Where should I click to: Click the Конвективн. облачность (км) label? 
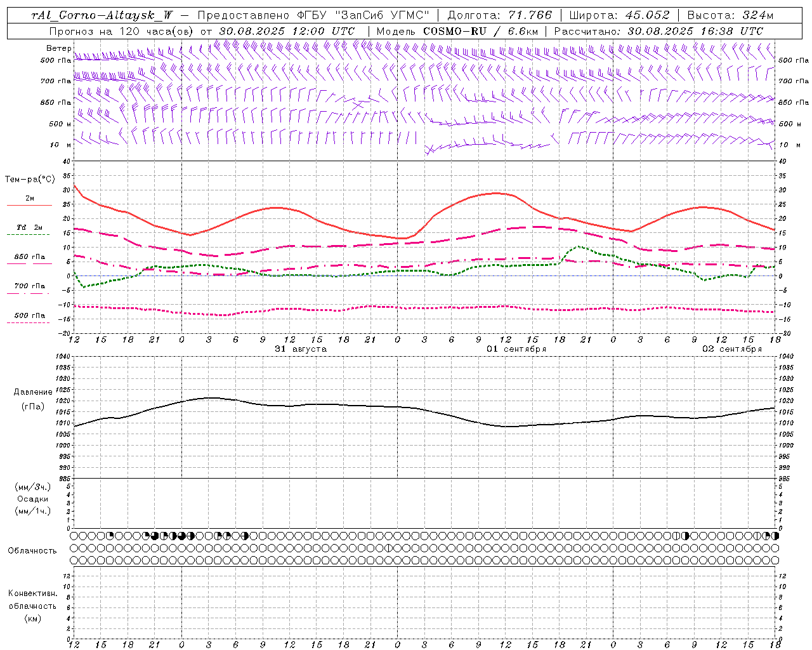32,606
